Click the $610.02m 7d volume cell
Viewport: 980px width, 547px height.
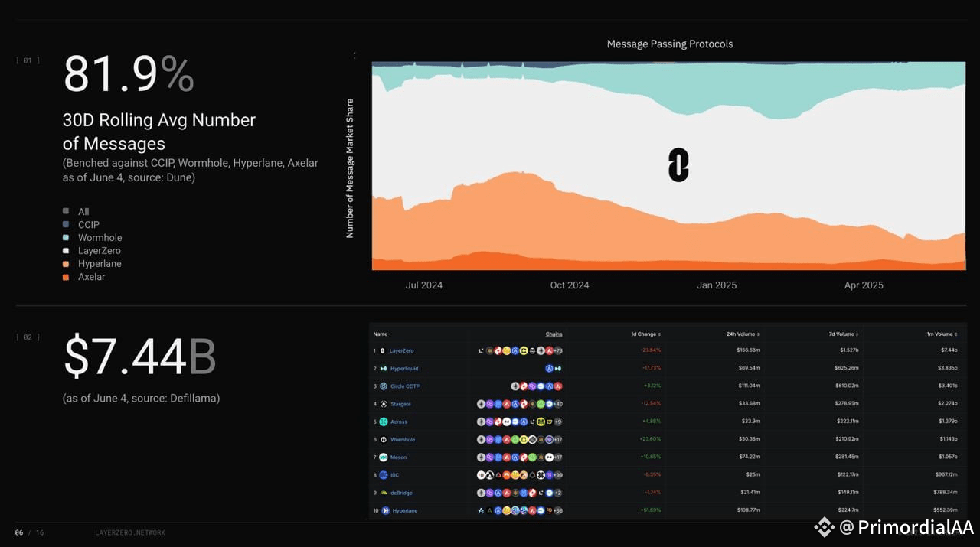846,386
